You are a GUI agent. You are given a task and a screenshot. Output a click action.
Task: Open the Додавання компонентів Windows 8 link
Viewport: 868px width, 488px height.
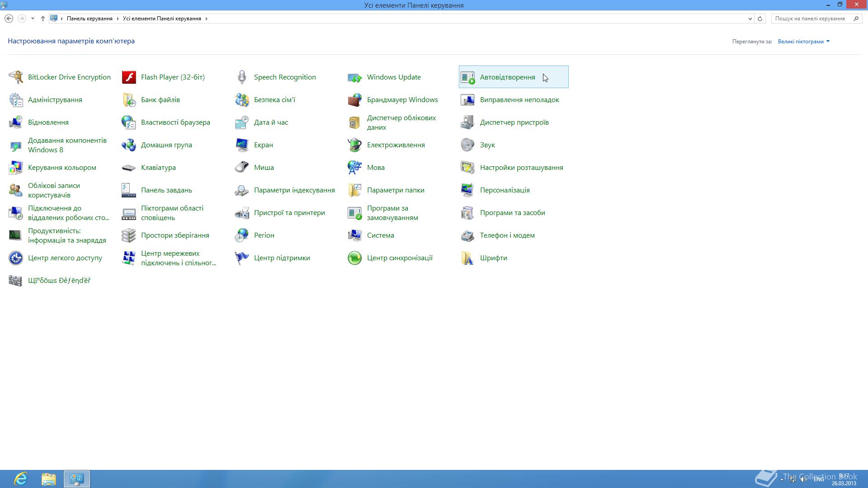point(67,145)
